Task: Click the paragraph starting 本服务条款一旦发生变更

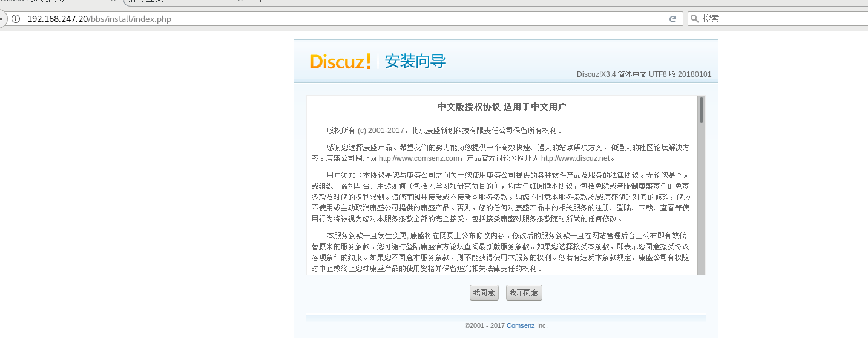Action: pyautogui.click(x=501, y=252)
